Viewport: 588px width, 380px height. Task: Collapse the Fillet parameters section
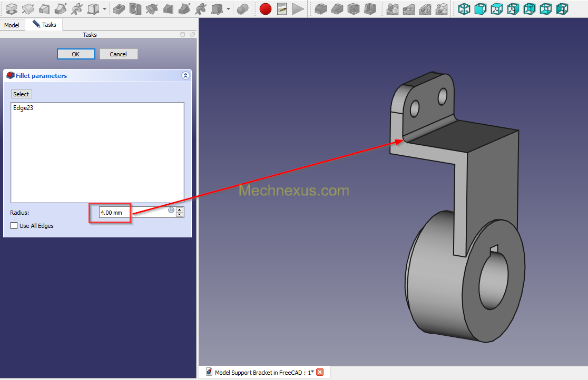click(185, 76)
